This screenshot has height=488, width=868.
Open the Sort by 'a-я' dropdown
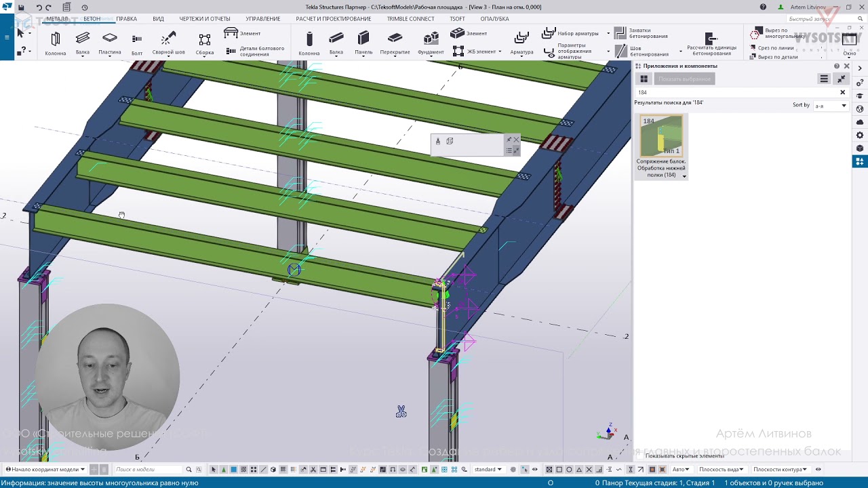[831, 106]
